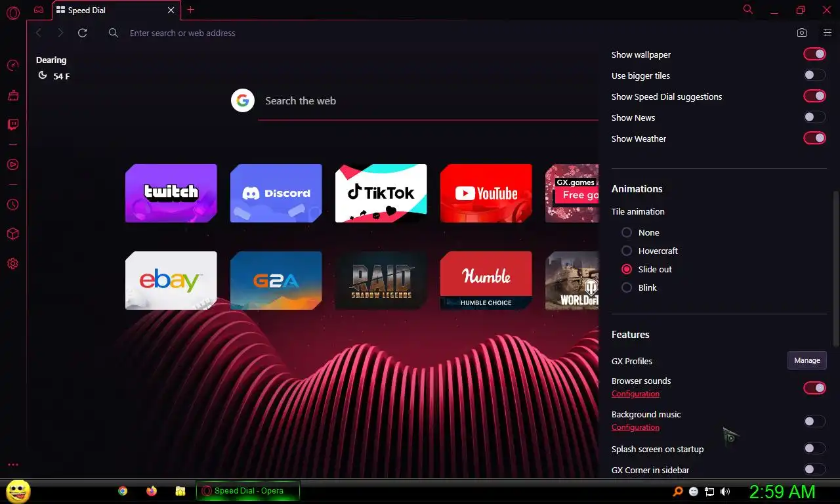Open eBay speed dial tile
The image size is (840, 504).
tap(171, 280)
